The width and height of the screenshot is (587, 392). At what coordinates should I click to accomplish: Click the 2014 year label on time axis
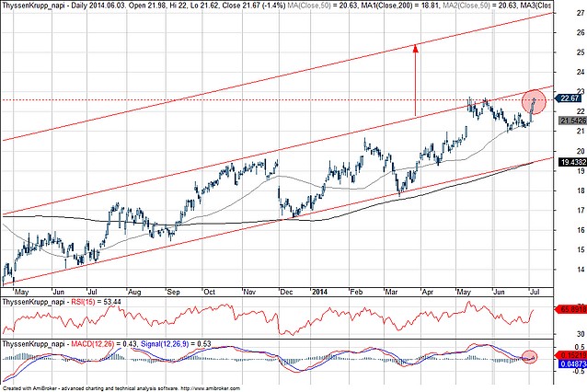click(x=319, y=292)
